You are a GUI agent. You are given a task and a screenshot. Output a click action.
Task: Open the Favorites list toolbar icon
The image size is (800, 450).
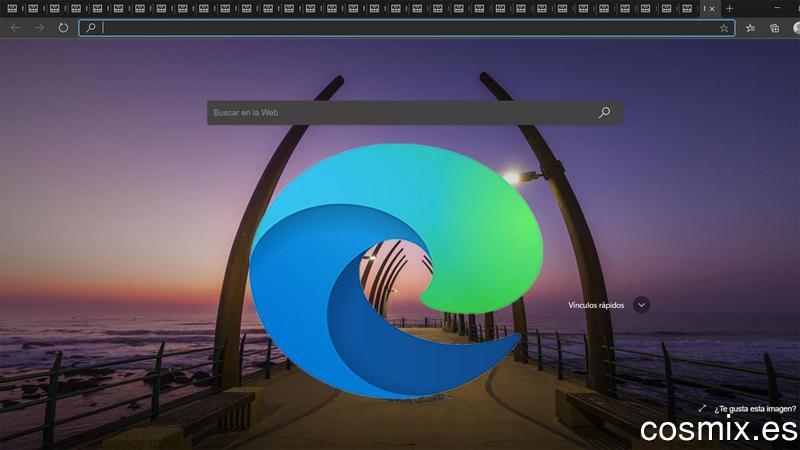[751, 28]
